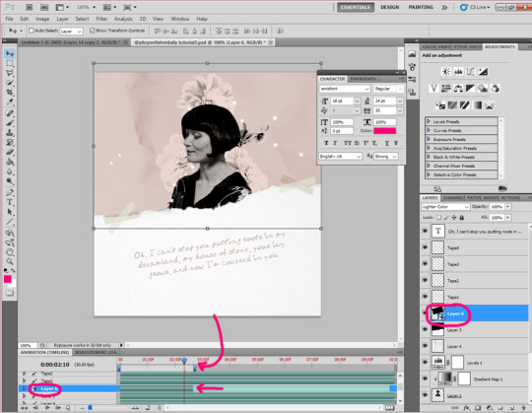Image resolution: width=532 pixels, height=413 pixels.
Task: Switch to Measurement Log tab
Action: 96,352
